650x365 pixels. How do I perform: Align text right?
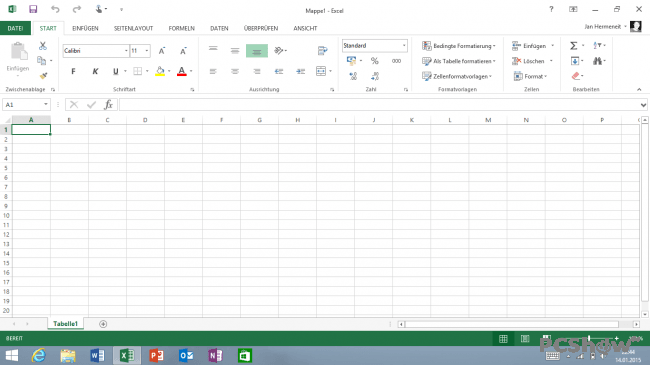click(x=257, y=71)
